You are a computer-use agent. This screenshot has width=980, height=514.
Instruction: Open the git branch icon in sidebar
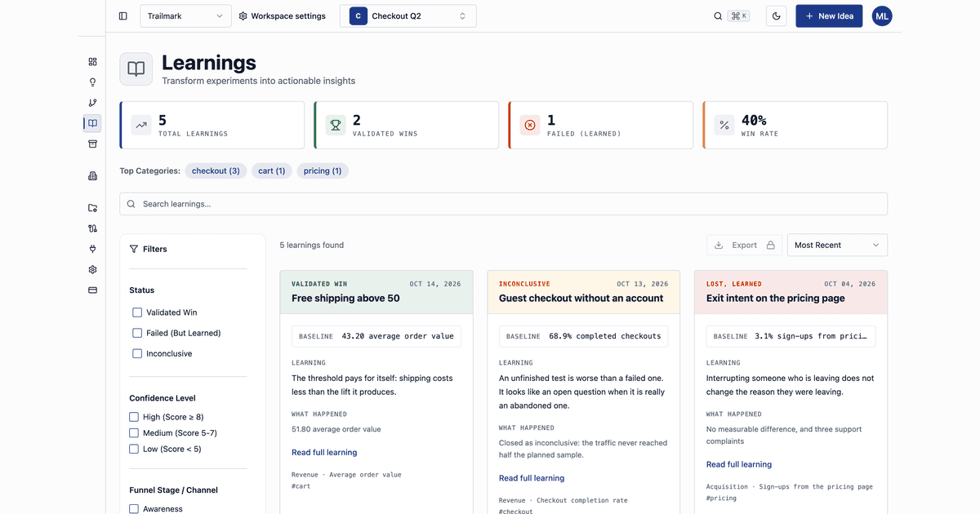click(92, 103)
